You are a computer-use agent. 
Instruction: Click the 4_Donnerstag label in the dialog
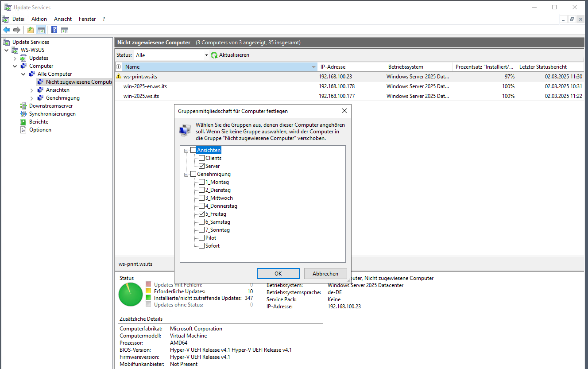click(x=221, y=206)
